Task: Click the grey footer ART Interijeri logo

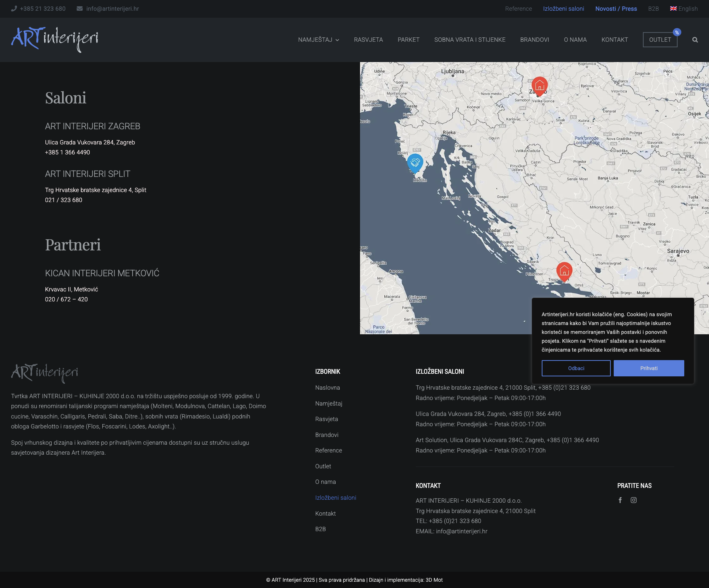Action: (x=45, y=373)
